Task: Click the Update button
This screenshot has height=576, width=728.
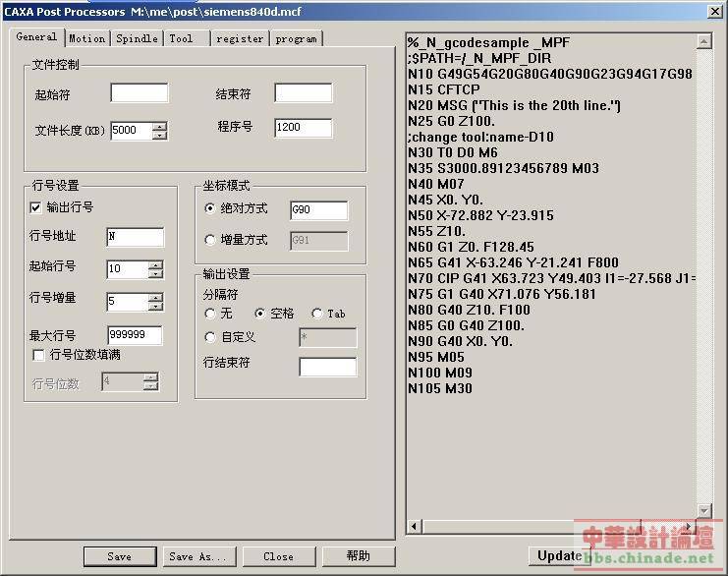Action: point(559,555)
